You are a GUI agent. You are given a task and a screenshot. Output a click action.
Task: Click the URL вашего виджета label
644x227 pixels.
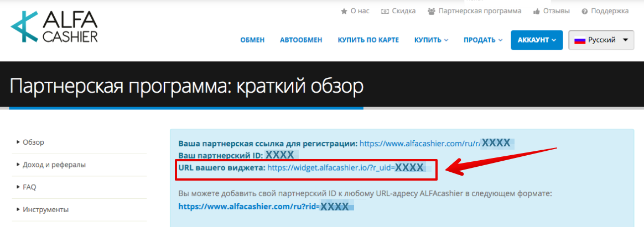222,167
